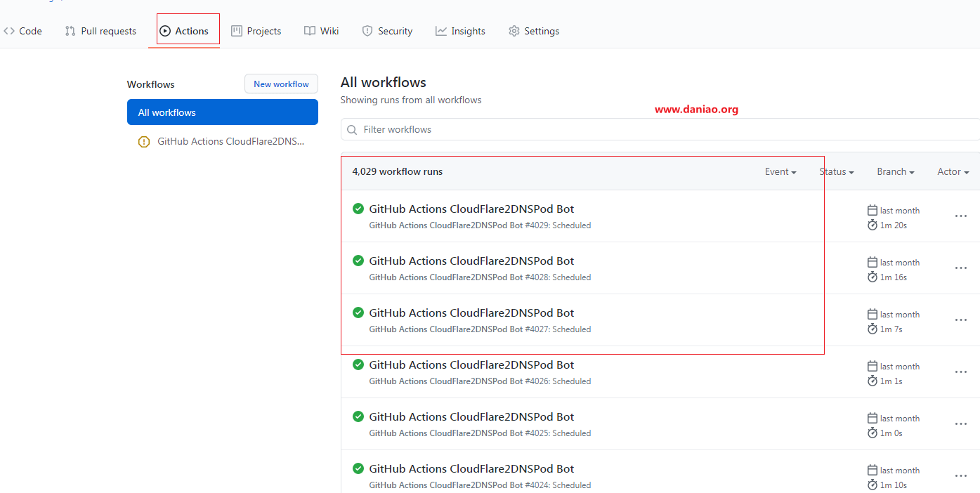Open workflow run #4028 title link

click(x=471, y=261)
